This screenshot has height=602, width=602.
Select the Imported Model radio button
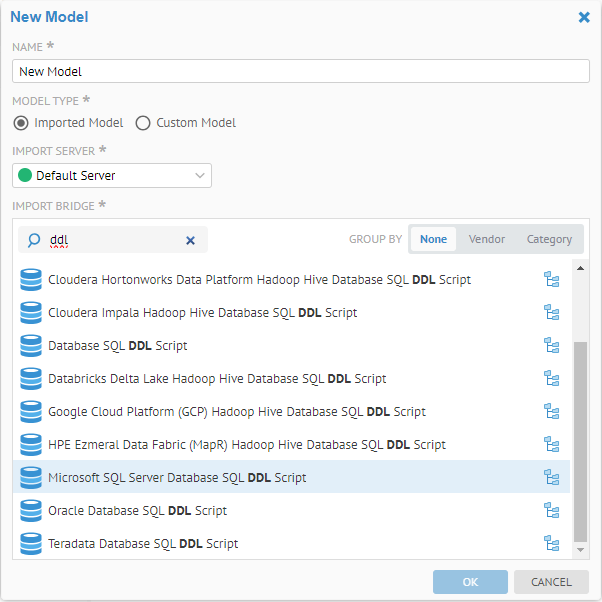[x=21, y=123]
